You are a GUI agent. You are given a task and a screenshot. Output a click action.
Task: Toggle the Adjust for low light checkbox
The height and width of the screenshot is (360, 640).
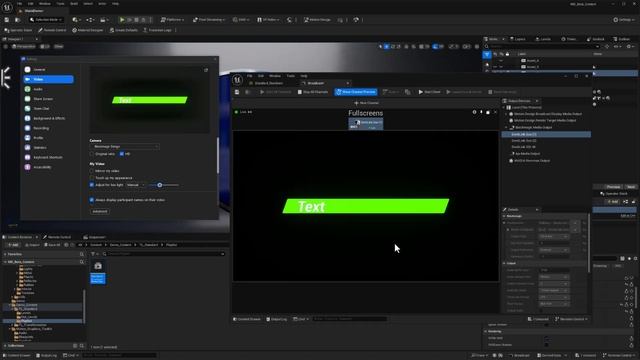(x=92, y=185)
